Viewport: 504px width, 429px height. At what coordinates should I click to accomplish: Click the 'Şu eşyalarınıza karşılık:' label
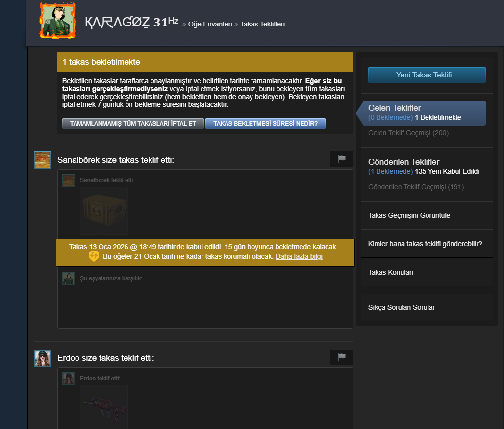pos(111,278)
